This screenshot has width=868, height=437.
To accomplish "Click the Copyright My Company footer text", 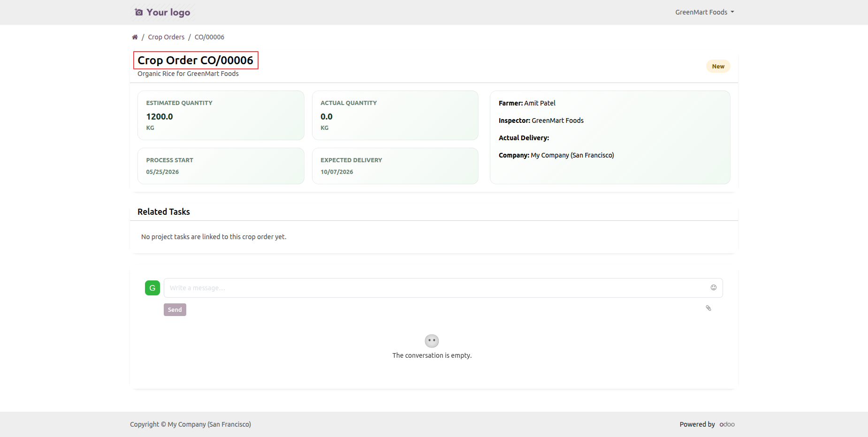I will pyautogui.click(x=190, y=424).
